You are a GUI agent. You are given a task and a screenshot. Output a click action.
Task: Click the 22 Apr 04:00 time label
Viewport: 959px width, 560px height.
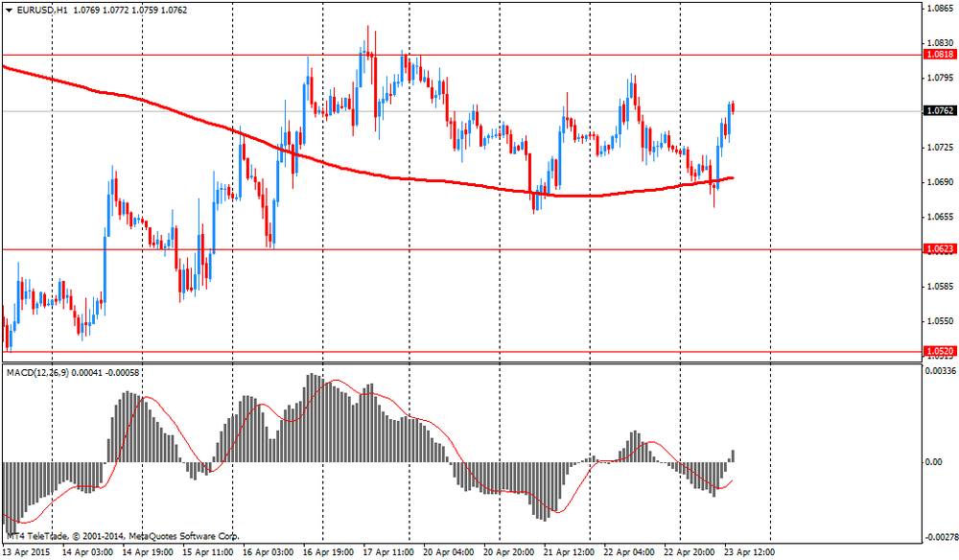coord(629,552)
